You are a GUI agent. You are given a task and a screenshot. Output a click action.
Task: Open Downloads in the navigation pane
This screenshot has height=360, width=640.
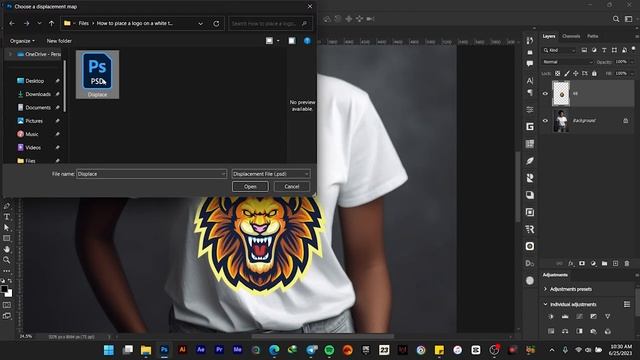tap(38, 94)
